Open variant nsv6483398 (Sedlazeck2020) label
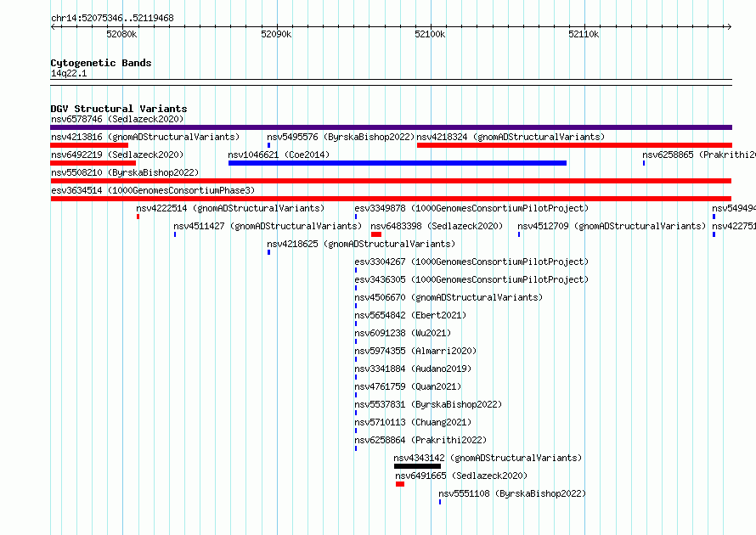Viewport: 756px width, 535px height. (x=437, y=226)
